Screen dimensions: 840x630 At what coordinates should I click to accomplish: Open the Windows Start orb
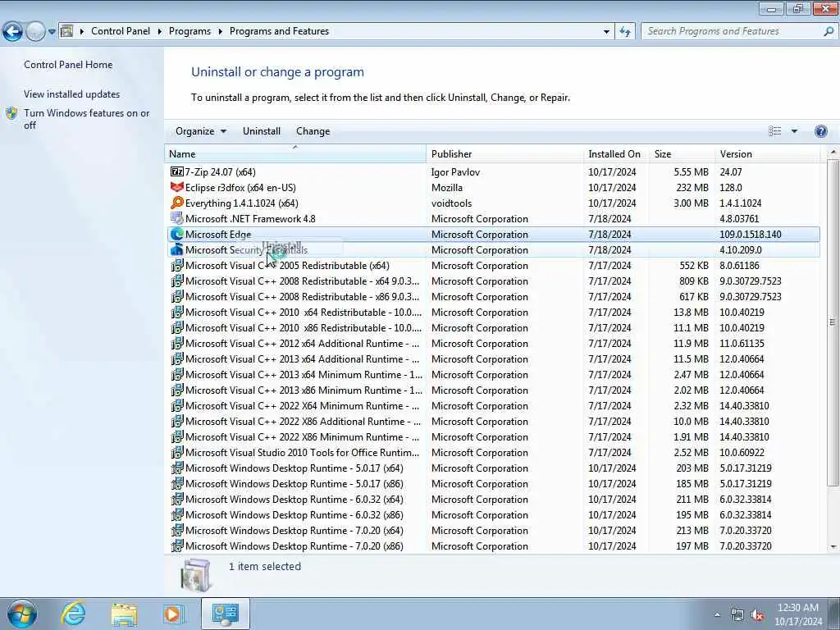[22, 614]
